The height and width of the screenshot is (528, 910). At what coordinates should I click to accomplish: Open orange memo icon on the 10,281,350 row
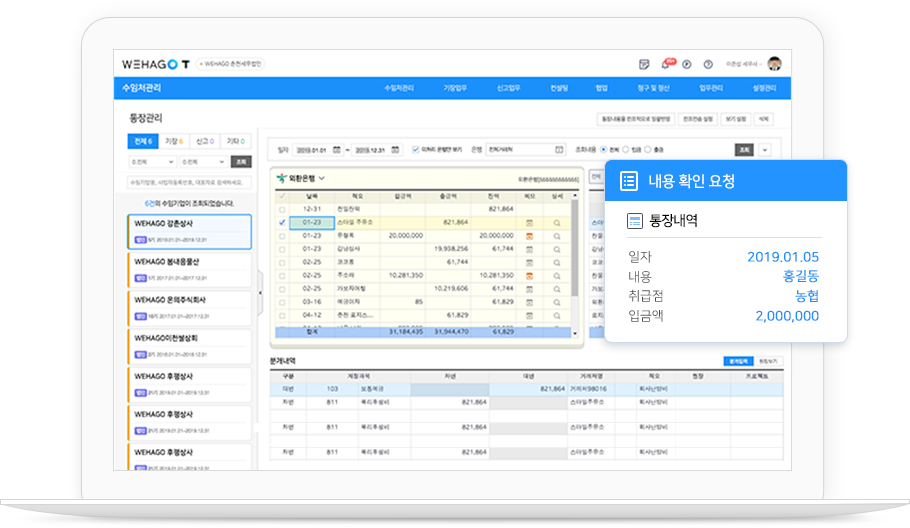click(529, 276)
